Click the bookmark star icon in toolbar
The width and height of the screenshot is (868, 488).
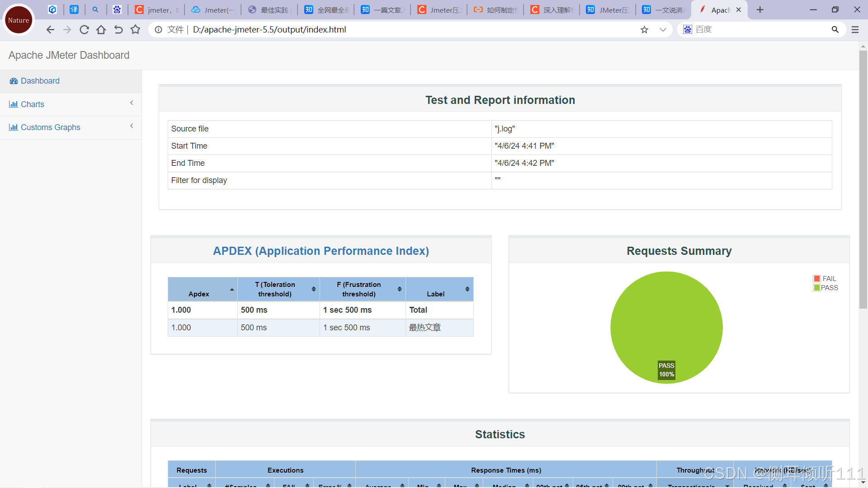pyautogui.click(x=135, y=30)
